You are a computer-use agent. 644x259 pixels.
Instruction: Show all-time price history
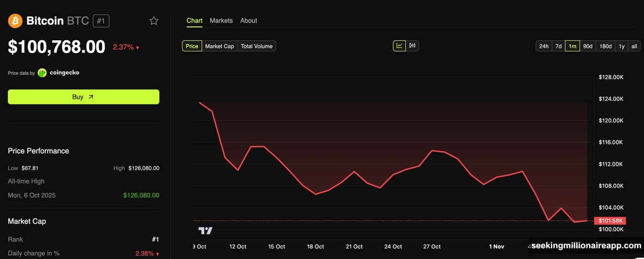click(x=634, y=46)
